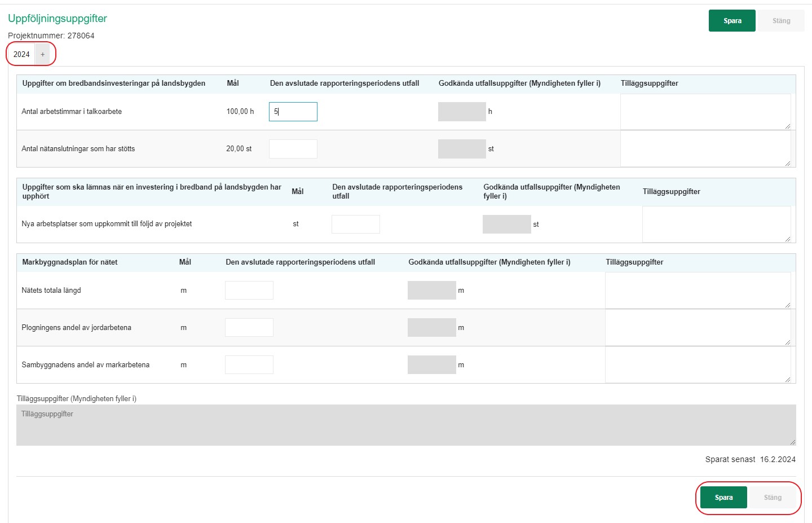Click the bottom Spara button
Image resolution: width=812 pixels, height=523 pixels.
723,498
